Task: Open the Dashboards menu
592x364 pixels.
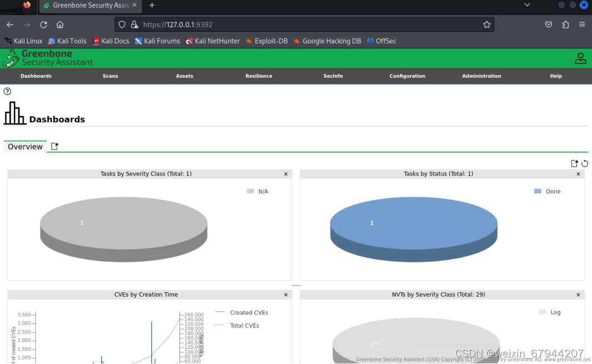Action: (36, 76)
